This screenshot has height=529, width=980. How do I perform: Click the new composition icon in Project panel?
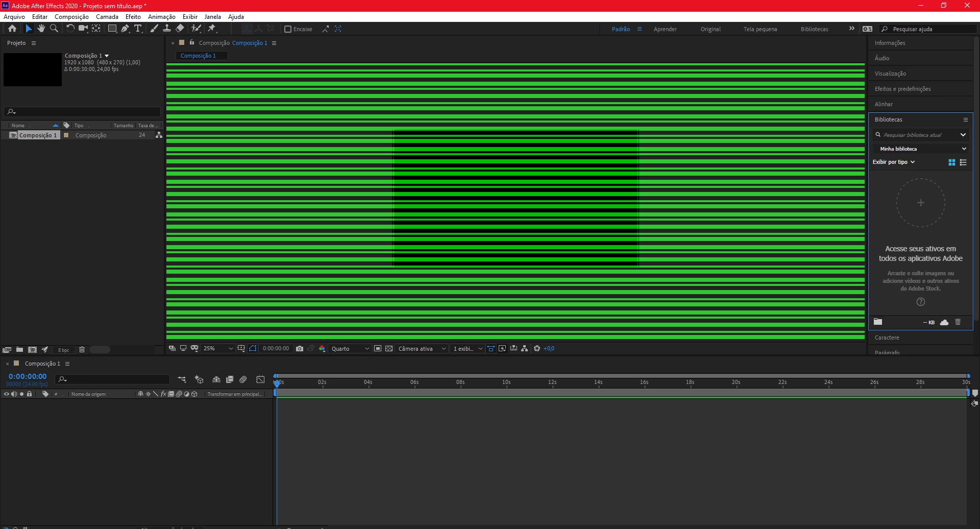(x=33, y=350)
